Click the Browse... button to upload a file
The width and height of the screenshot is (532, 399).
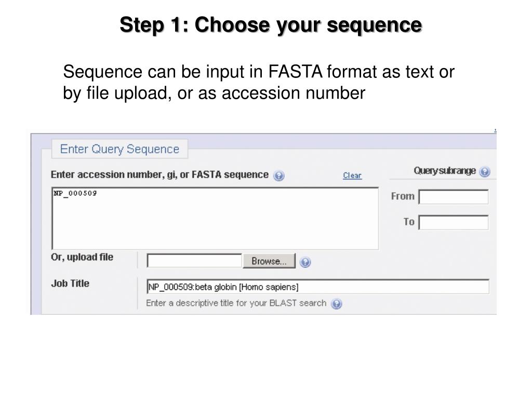point(269,261)
